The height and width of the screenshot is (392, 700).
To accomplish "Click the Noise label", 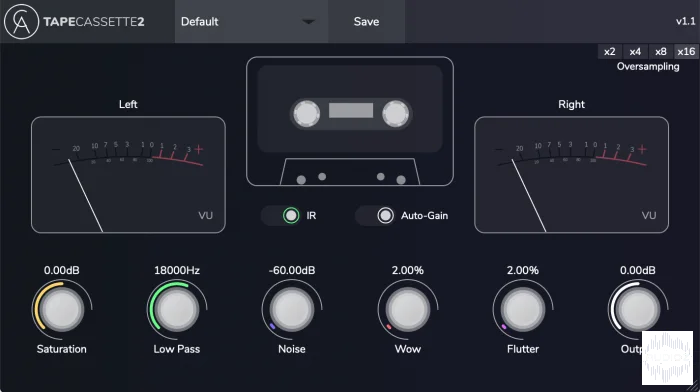I will 292,349.
